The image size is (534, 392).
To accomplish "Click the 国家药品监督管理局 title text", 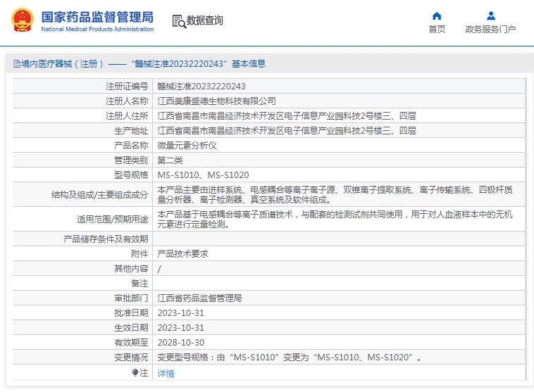I will click(97, 15).
